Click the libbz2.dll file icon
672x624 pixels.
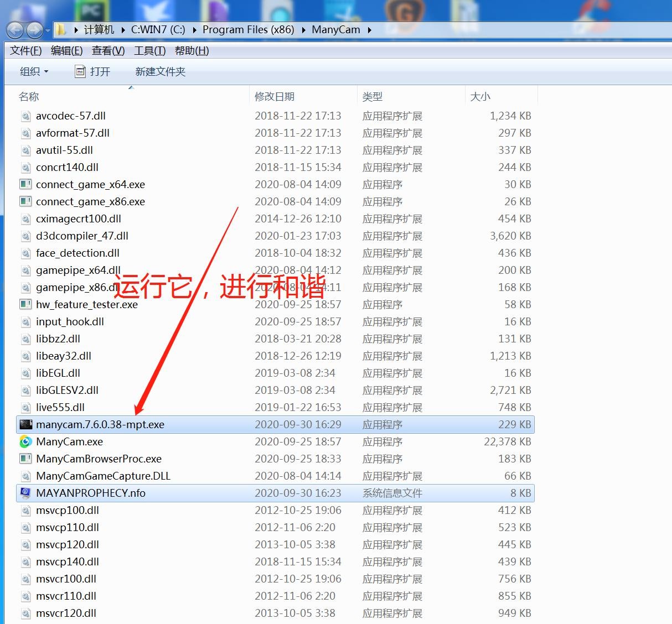pyautogui.click(x=25, y=339)
